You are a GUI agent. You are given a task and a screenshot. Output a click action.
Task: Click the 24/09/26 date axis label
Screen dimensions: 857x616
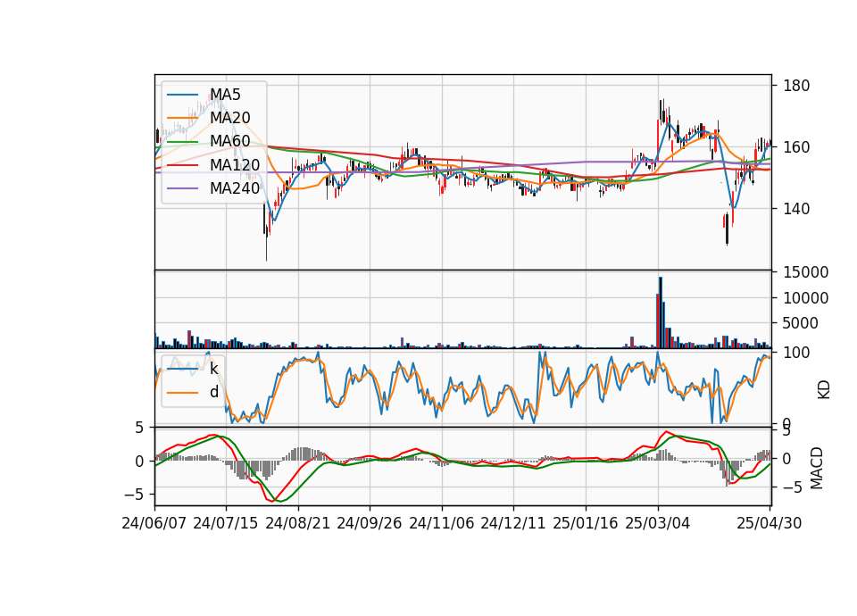[x=370, y=523]
